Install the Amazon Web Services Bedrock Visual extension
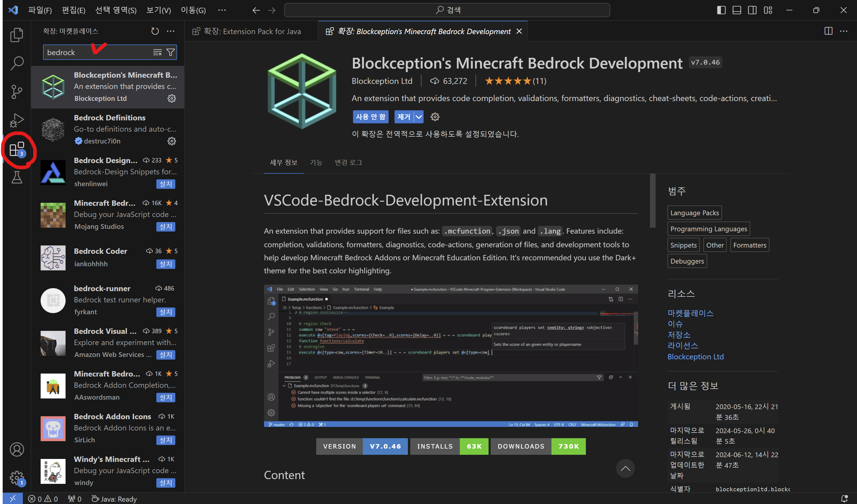This screenshot has height=504, width=857. coord(166,355)
